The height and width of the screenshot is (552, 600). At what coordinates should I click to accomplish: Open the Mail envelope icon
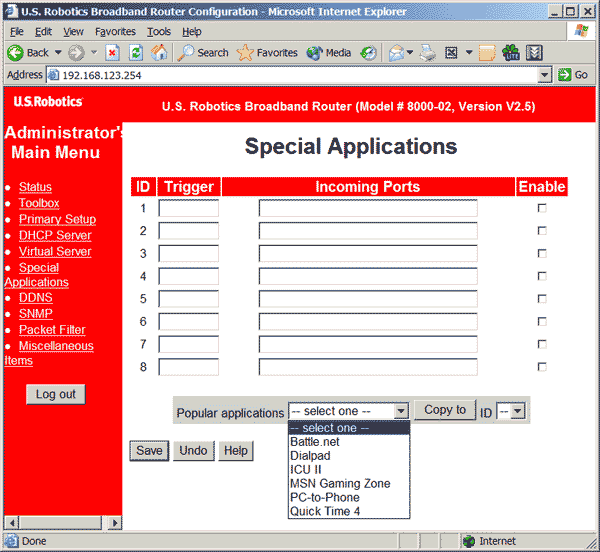pos(397,53)
